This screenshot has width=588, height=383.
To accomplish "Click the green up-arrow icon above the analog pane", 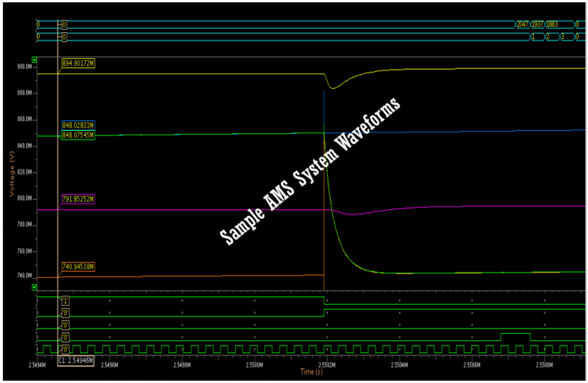I will click(34, 60).
